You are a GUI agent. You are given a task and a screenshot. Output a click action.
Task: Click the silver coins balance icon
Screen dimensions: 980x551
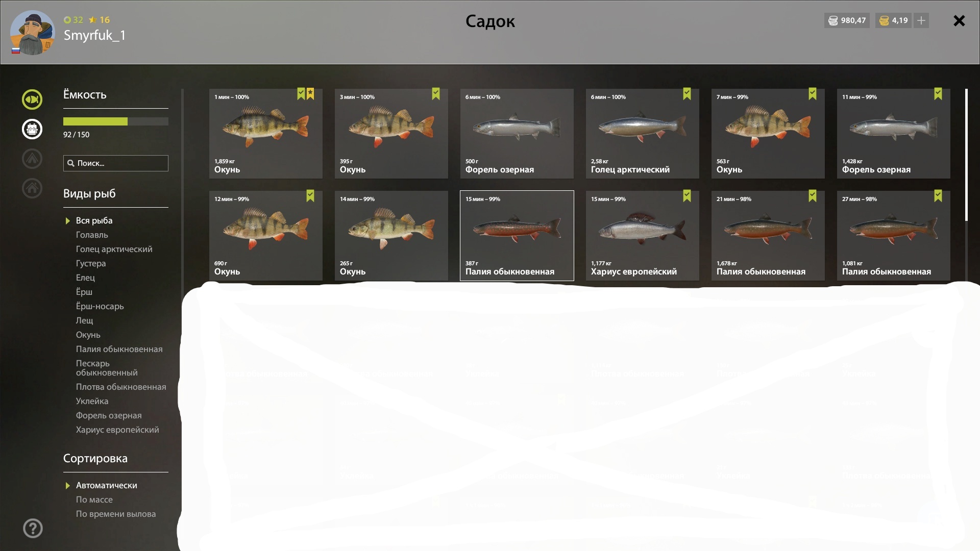tap(833, 20)
